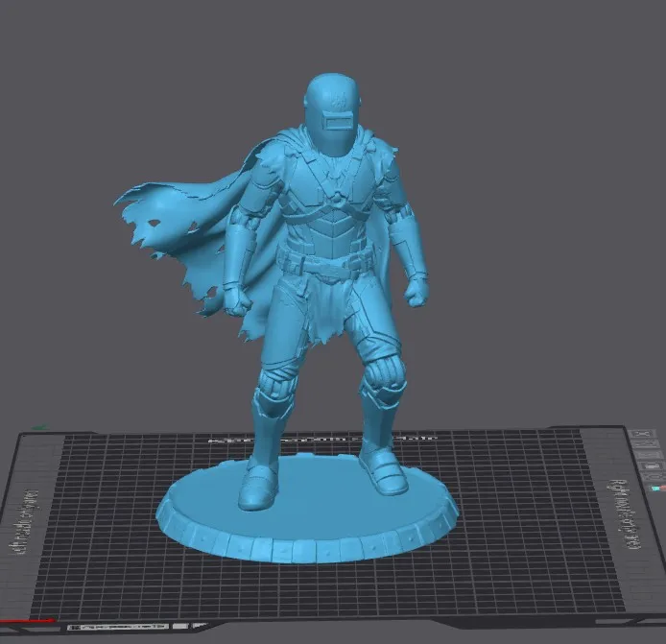The image size is (666, 644).
Task: Click the fourth icon in the plate icon column
Action: tap(652, 465)
